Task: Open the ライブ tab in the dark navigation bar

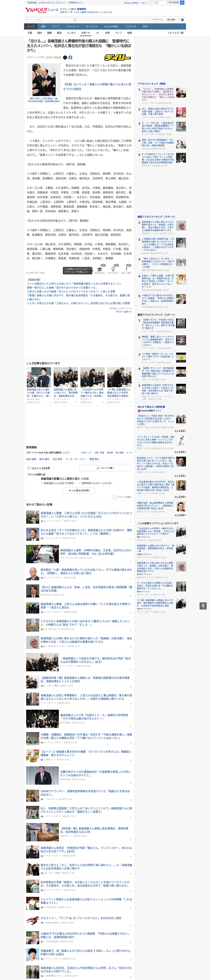Action: 56,27
